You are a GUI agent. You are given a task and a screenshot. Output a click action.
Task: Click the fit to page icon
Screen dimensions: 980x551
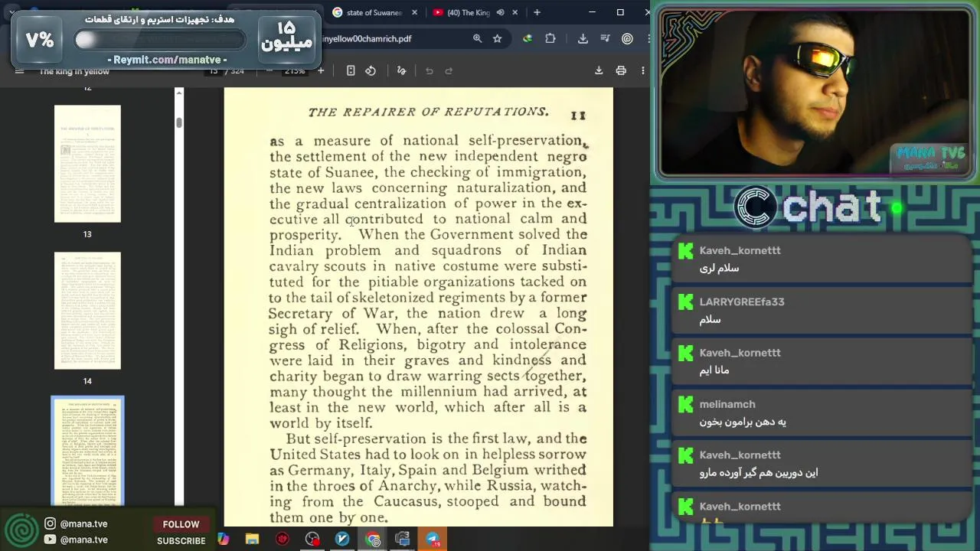(x=351, y=70)
